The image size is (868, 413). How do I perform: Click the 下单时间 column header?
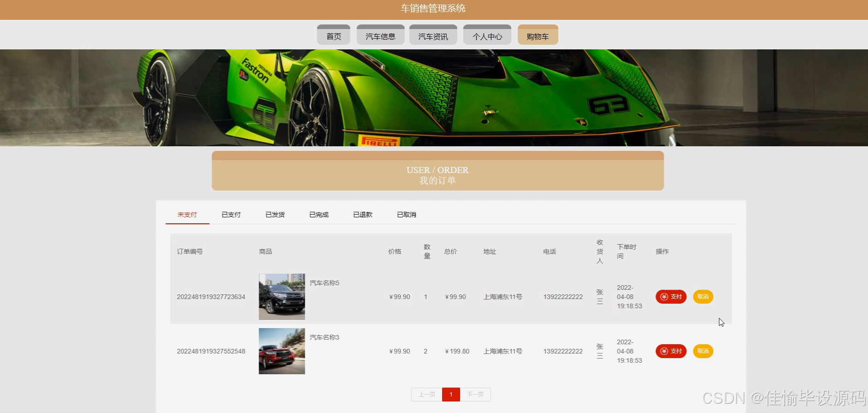(626, 251)
